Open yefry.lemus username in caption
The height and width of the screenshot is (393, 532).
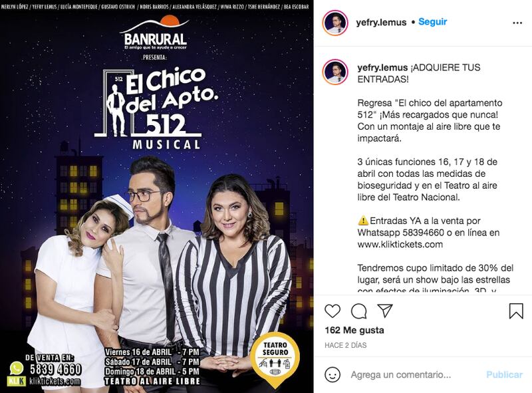point(382,68)
